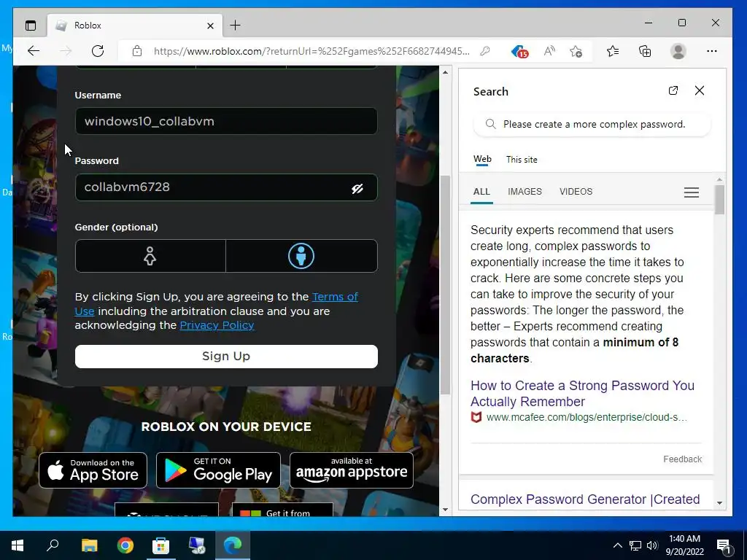Open volume control tray icon
Image resolution: width=747 pixels, height=560 pixels.
click(x=652, y=545)
